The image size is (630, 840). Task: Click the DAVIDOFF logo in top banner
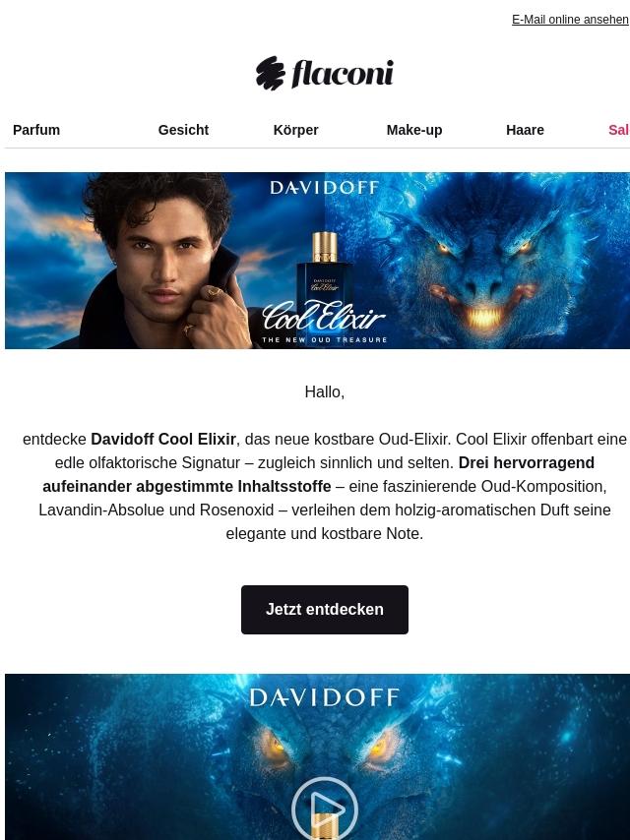coord(325,188)
